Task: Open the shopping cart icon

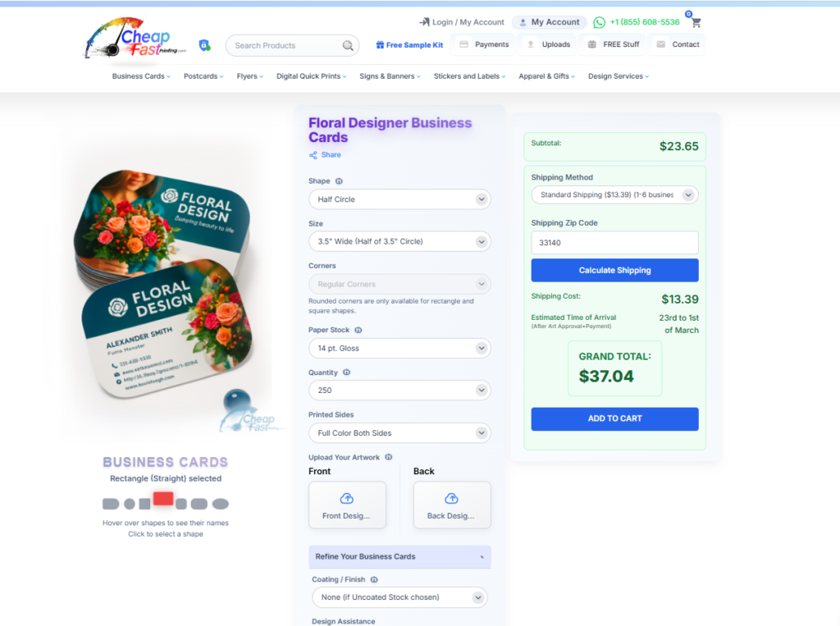Action: (x=696, y=22)
